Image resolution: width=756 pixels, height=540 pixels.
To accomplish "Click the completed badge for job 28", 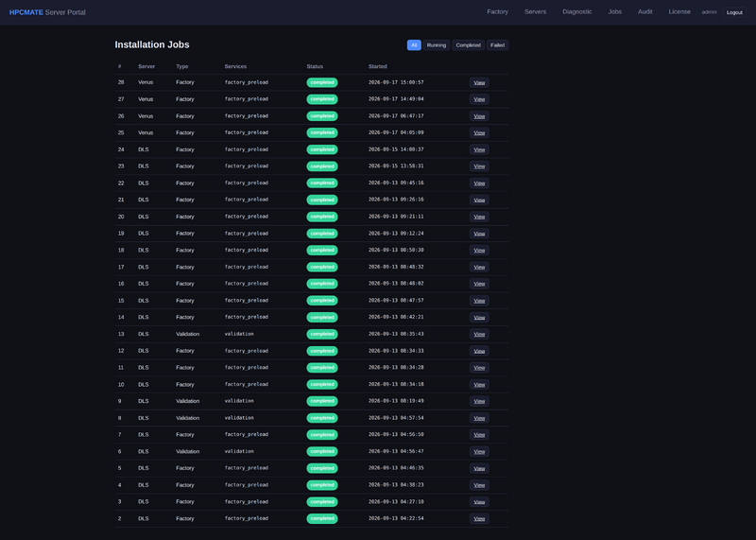I will pyautogui.click(x=322, y=82).
